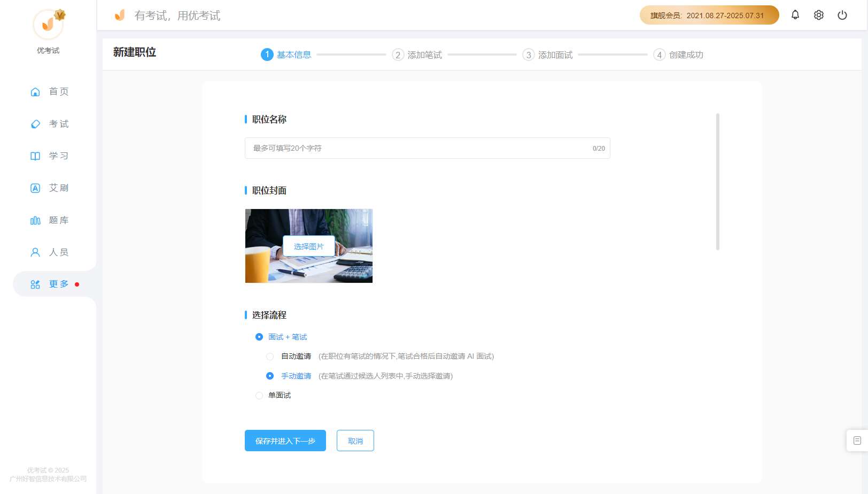Click the 职位封面 section heading
Screen dimensions: 868x494
click(x=269, y=190)
